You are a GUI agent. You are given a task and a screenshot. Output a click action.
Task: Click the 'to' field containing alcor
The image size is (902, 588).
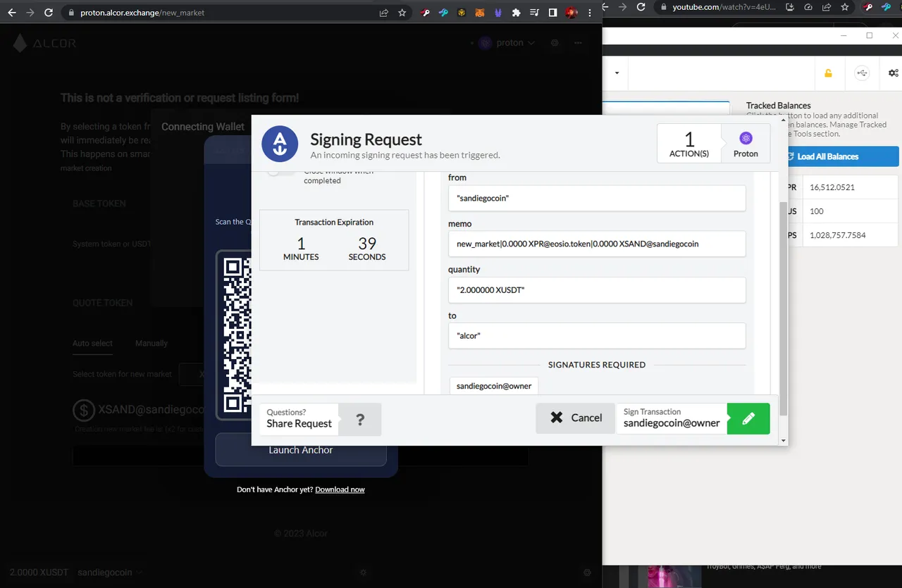click(x=597, y=335)
